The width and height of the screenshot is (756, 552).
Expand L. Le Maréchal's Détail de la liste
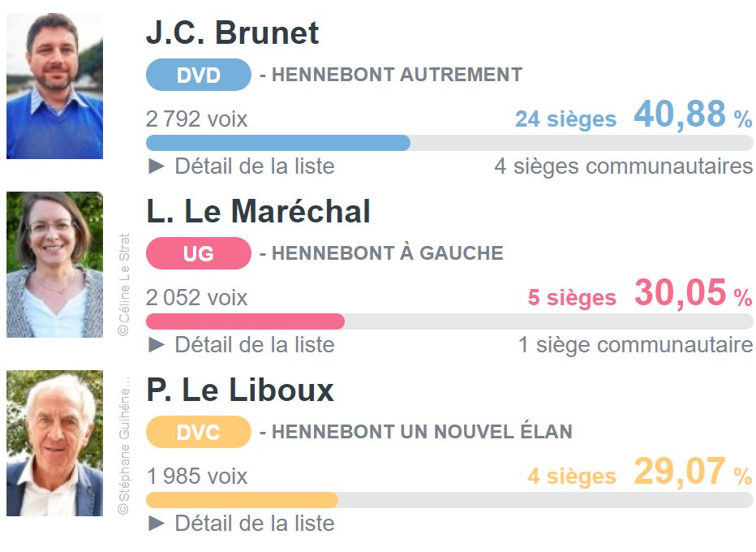241,345
